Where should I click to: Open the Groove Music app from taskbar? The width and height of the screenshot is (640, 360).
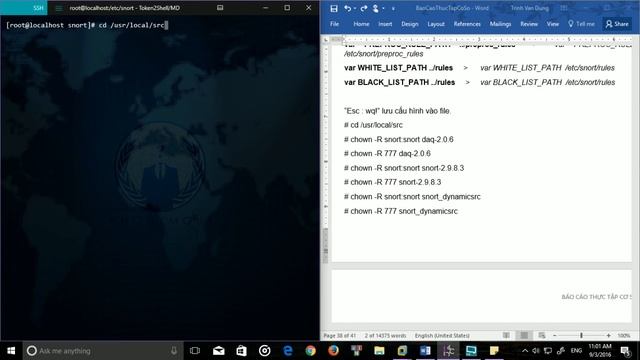(264, 351)
